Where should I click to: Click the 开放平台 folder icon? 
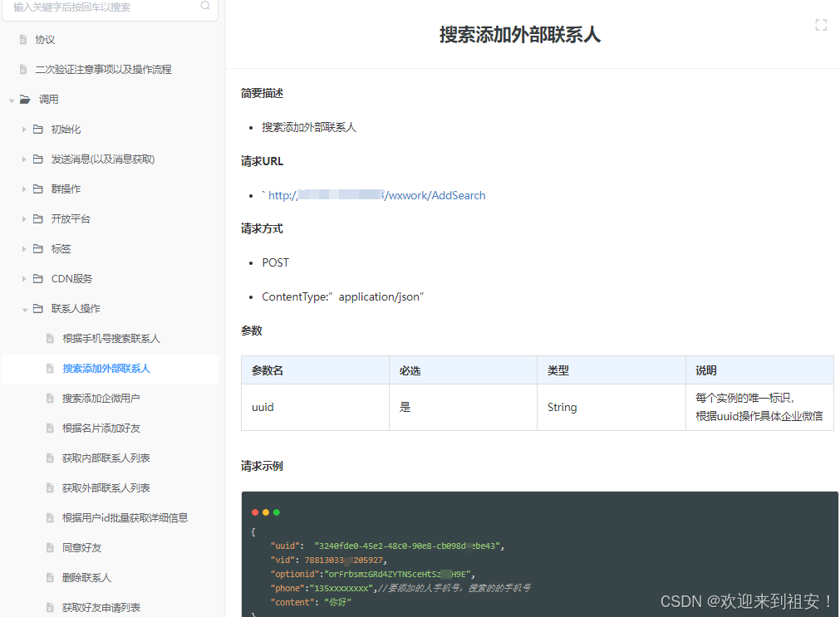(38, 218)
